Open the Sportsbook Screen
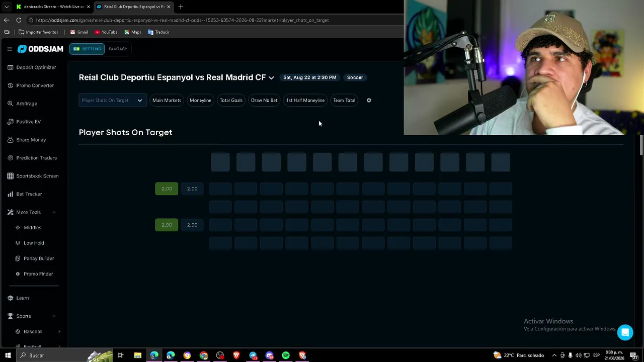The width and height of the screenshot is (644, 362). pyautogui.click(x=33, y=176)
